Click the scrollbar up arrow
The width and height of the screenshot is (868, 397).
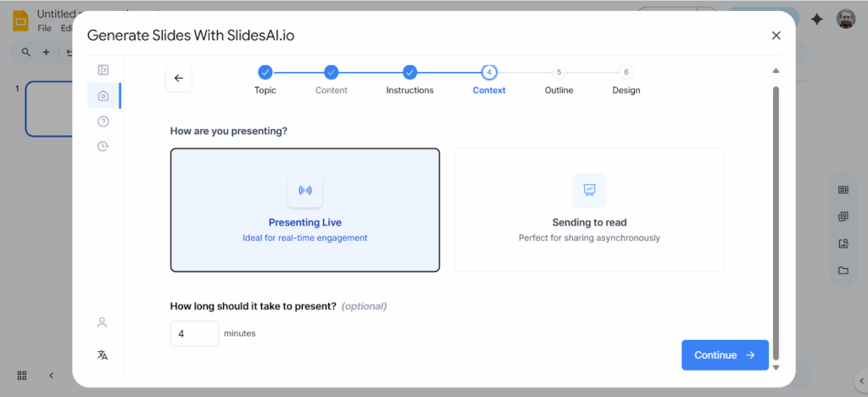pyautogui.click(x=776, y=71)
